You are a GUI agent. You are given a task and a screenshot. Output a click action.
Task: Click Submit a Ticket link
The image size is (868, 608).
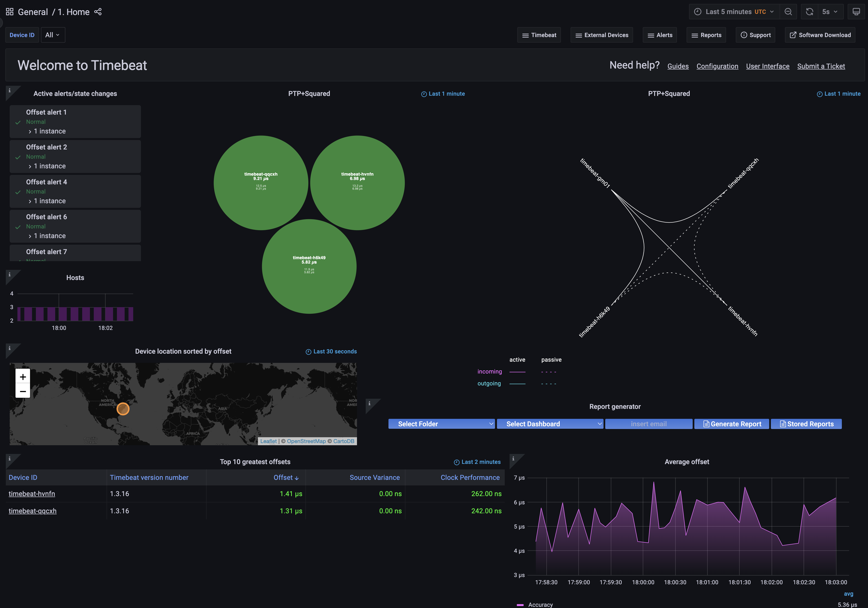click(x=821, y=66)
